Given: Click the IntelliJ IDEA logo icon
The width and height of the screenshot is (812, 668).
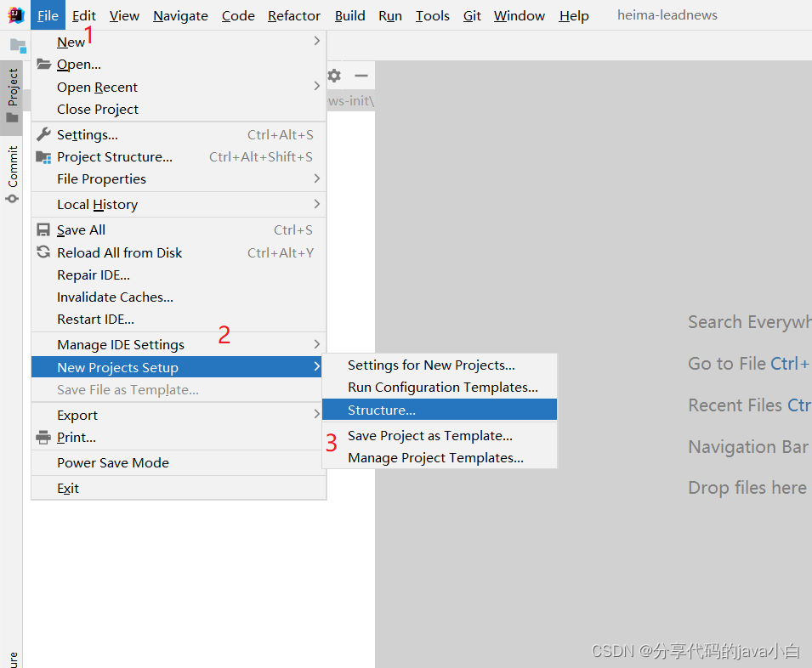Looking at the screenshot, I should coord(15,15).
